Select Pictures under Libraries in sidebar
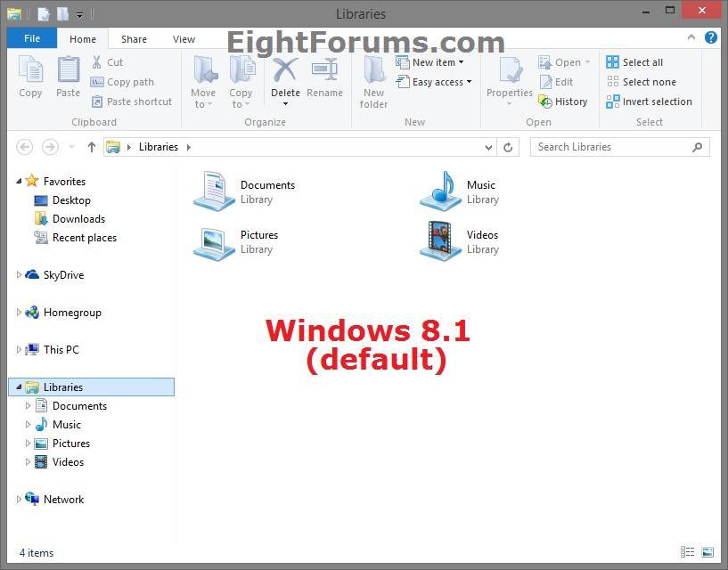The image size is (728, 570). [62, 444]
